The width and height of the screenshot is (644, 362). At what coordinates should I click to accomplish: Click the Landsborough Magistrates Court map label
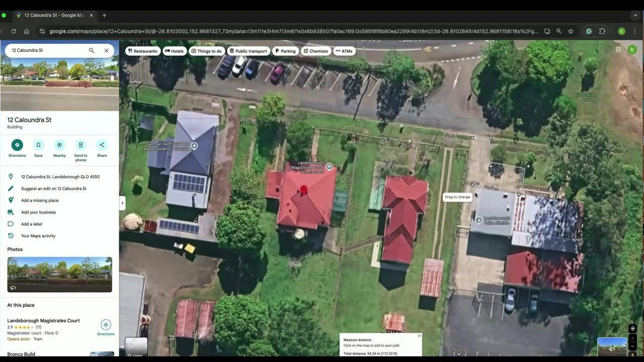(x=307, y=167)
